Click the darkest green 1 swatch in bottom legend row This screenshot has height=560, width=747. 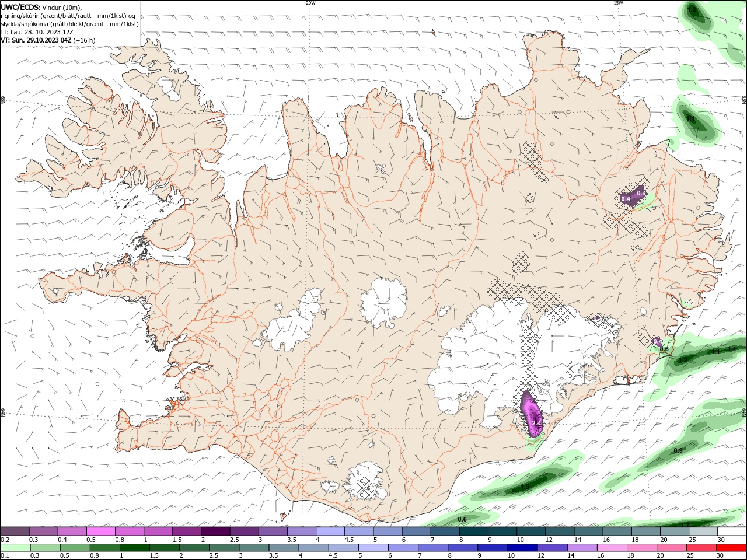click(134, 548)
